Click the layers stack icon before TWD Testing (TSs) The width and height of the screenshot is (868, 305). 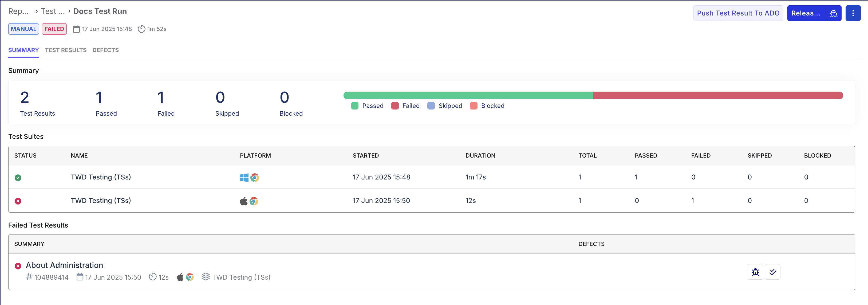click(206, 277)
